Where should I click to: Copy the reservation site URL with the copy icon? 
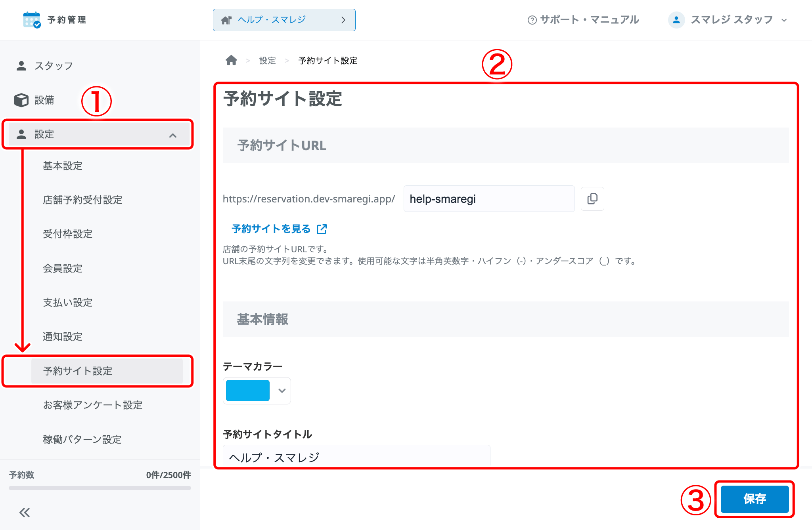[592, 199]
